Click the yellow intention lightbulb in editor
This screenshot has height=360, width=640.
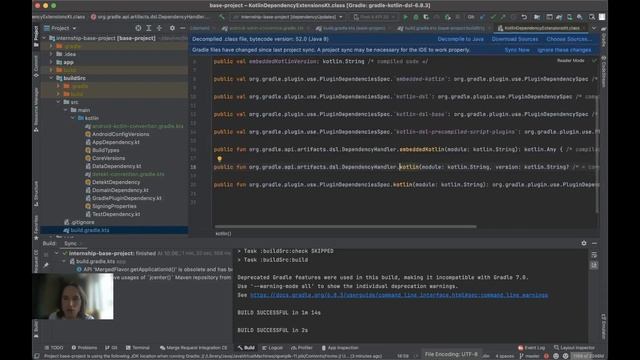(x=220, y=159)
